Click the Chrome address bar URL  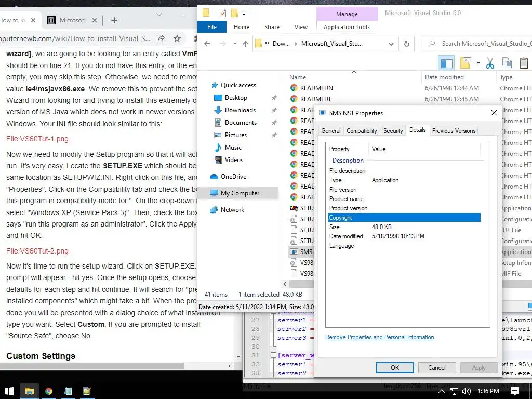pyautogui.click(x=75, y=38)
